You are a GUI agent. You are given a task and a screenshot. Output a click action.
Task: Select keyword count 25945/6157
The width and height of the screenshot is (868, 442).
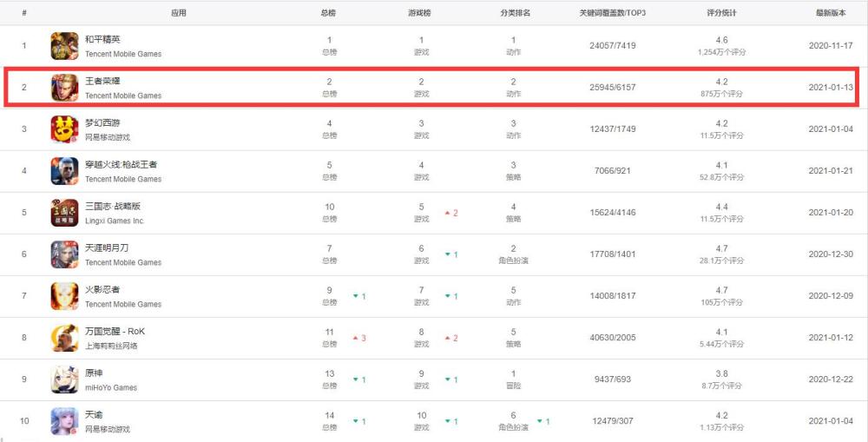tap(612, 88)
